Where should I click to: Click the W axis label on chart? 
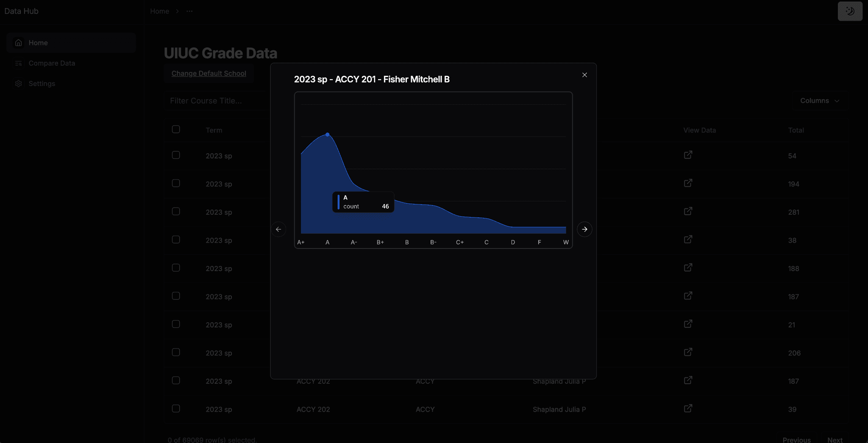pos(566,242)
